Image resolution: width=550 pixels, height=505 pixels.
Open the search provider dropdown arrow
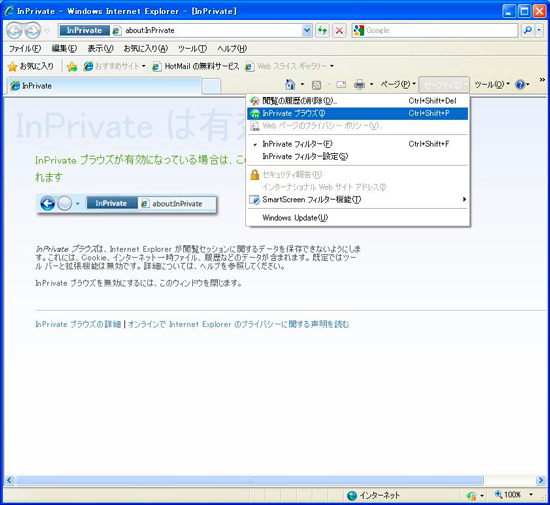[x=539, y=31]
